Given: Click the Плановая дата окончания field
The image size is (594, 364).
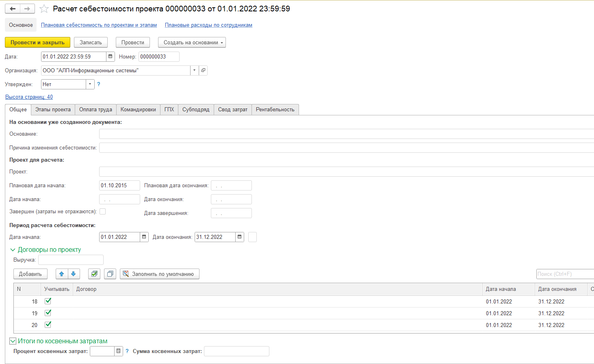Looking at the screenshot, I should (x=231, y=186).
